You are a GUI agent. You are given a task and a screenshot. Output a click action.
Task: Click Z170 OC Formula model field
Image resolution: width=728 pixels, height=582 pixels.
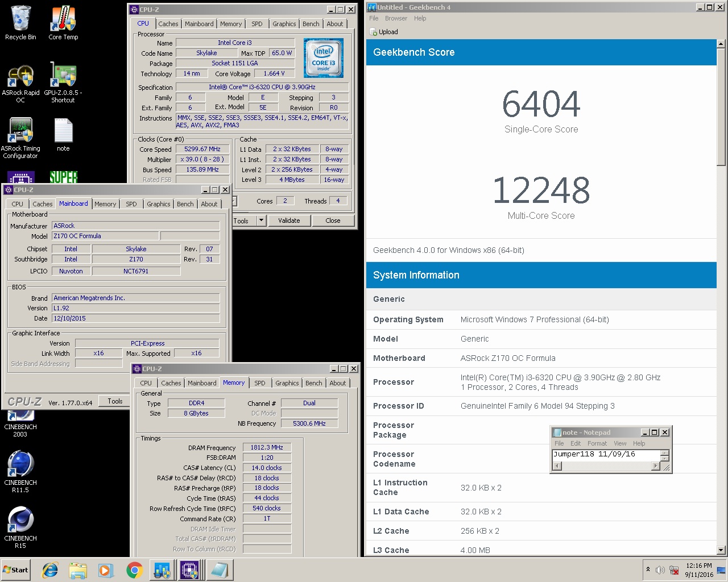(105, 236)
